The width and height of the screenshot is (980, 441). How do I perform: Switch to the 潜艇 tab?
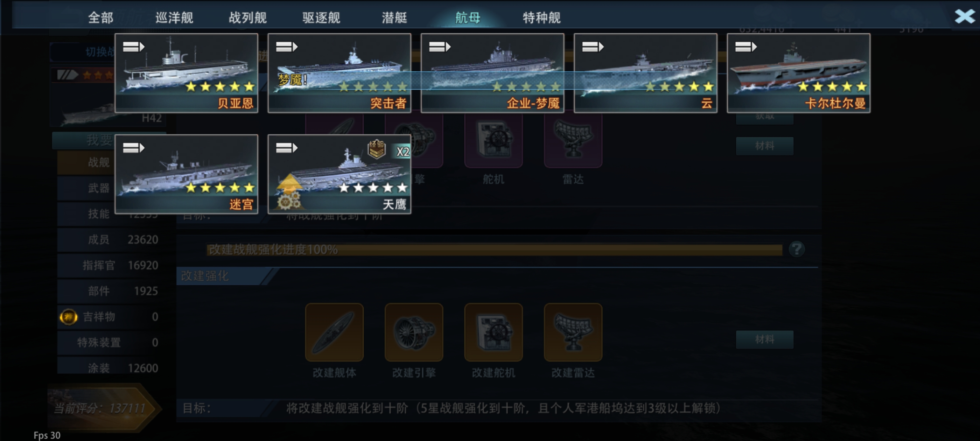pos(394,17)
